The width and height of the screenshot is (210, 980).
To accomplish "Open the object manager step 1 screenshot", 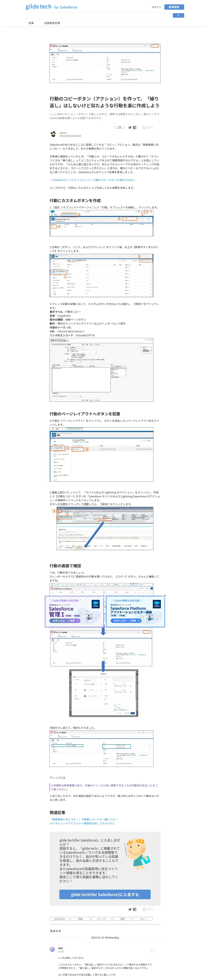I will tap(101, 223).
